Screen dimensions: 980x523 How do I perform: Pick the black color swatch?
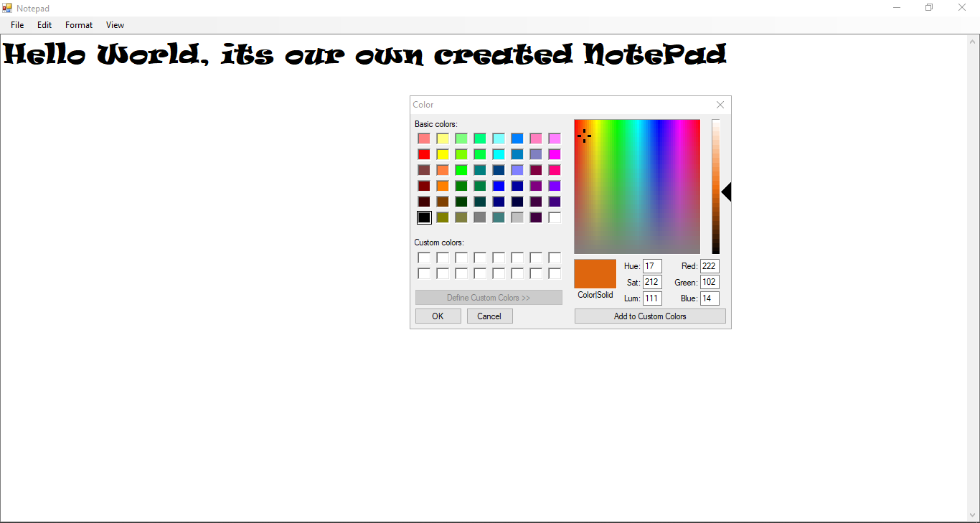(424, 217)
